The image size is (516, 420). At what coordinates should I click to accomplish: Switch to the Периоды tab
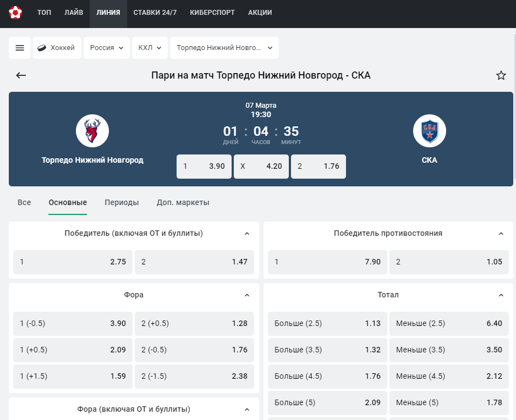point(122,202)
